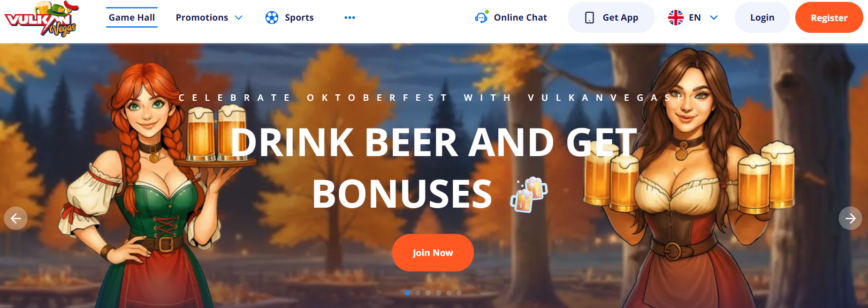Image resolution: width=868 pixels, height=308 pixels.
Task: Open the Promotions menu
Action: [x=202, y=17]
